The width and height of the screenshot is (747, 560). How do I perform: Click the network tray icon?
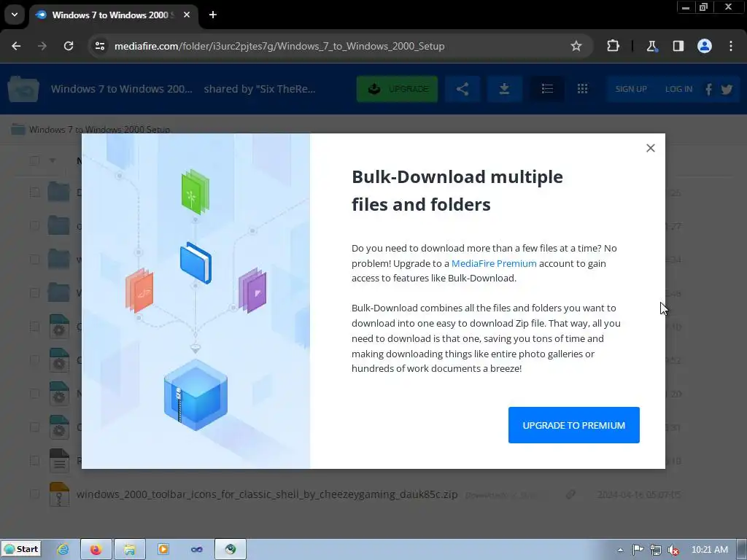[x=656, y=550]
